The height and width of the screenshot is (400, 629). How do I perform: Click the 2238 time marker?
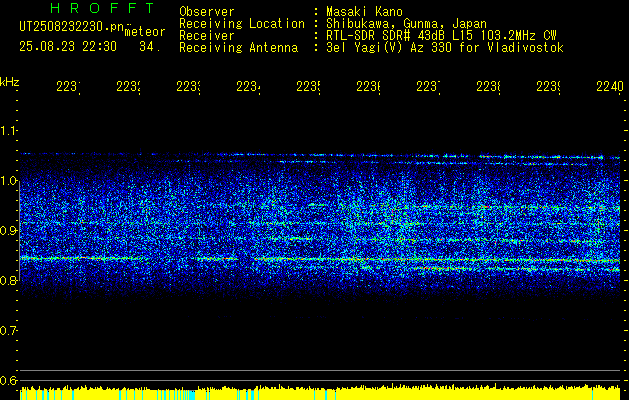pyautogui.click(x=489, y=87)
